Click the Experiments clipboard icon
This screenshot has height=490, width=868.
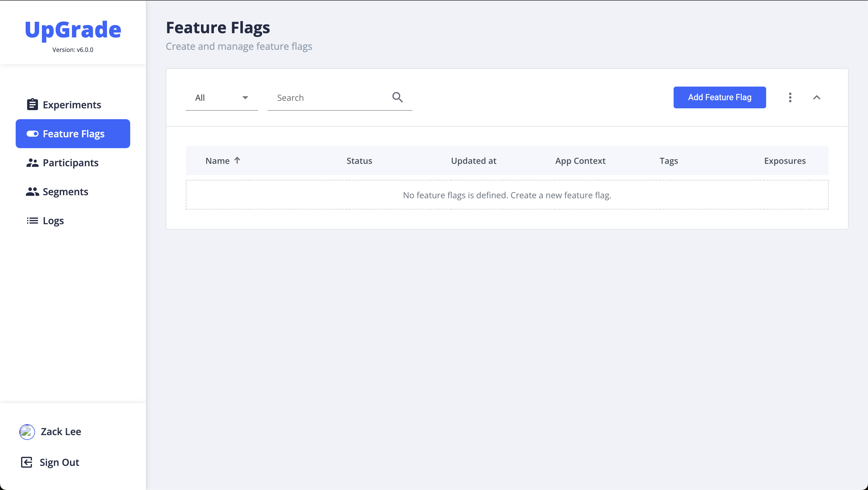32,104
